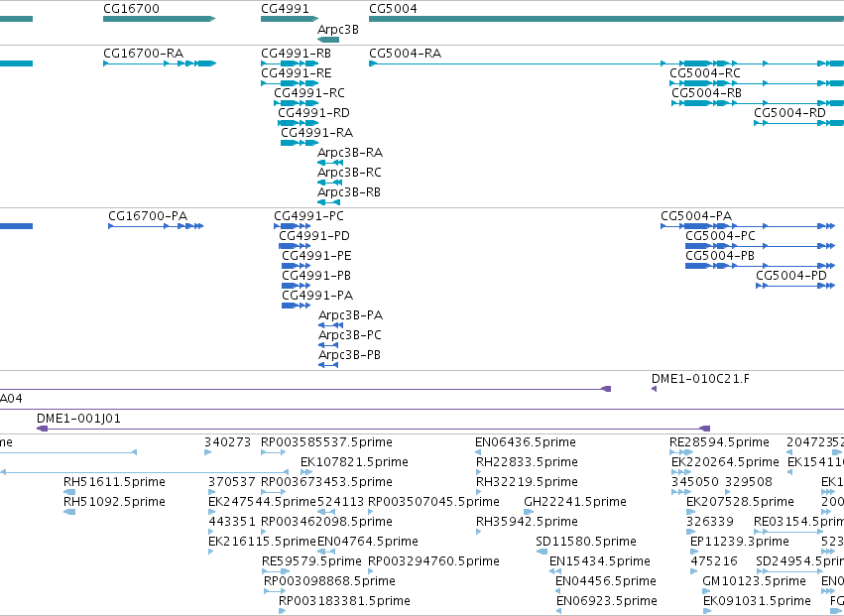
Task: Select the Arpc3B-RC transcript label
Action: pyautogui.click(x=349, y=173)
